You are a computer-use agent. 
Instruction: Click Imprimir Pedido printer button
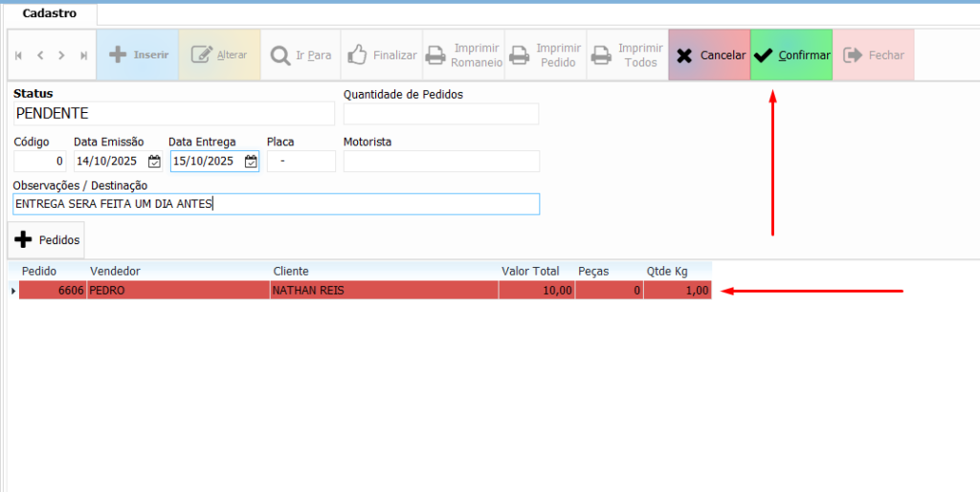[545, 56]
